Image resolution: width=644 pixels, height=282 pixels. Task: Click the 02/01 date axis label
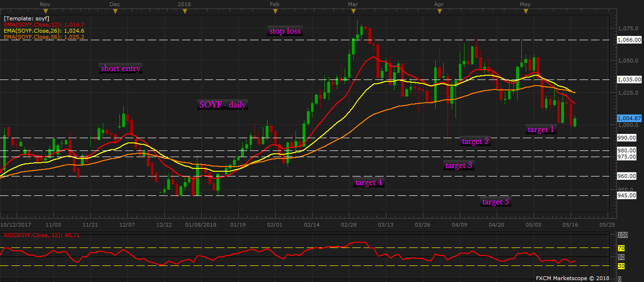tap(275, 225)
